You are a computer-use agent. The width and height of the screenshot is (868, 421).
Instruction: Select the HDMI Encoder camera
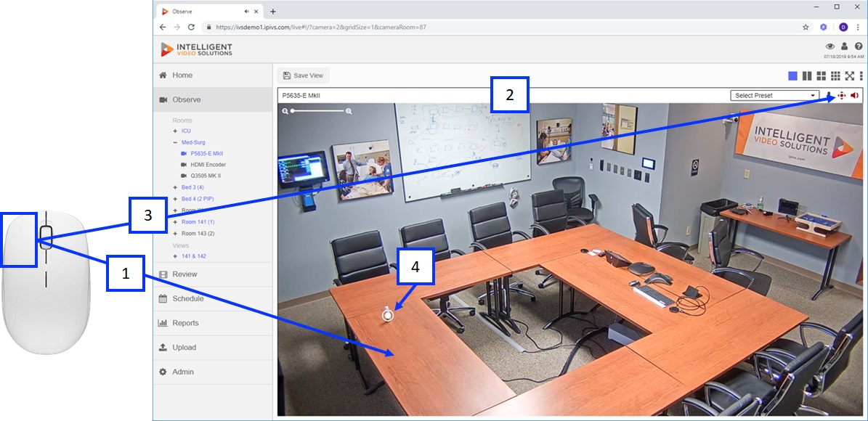tap(208, 164)
